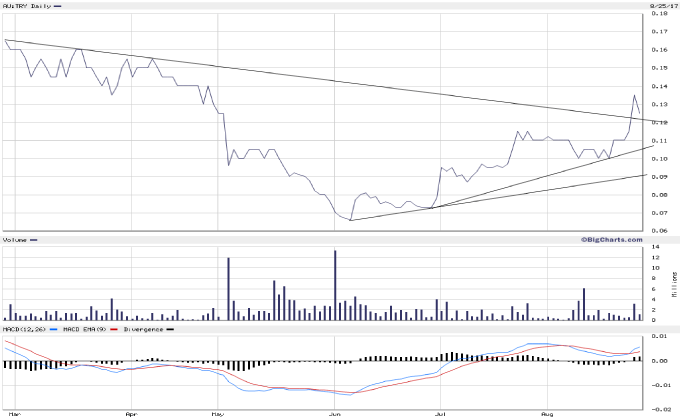
Task: Click the Jul label on the time axis
Action: click(x=440, y=412)
